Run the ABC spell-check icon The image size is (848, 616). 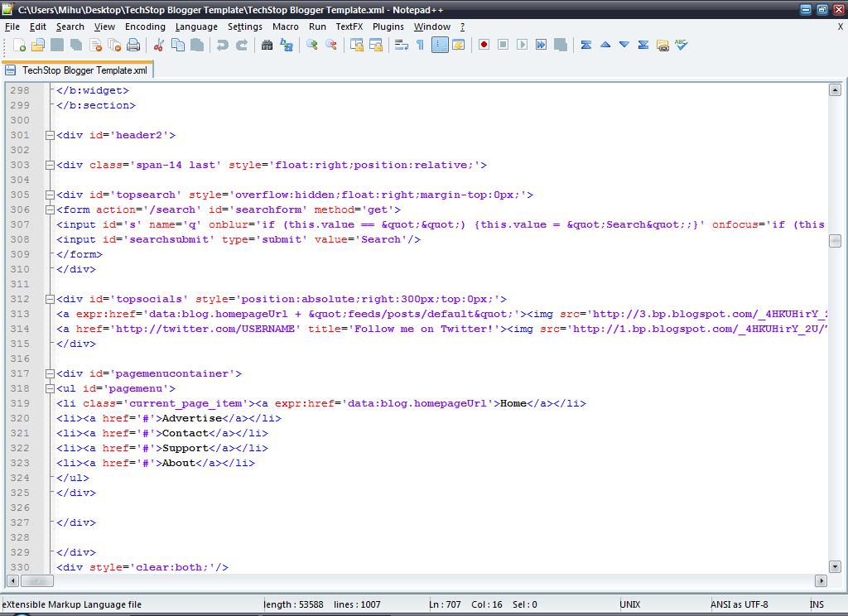pyautogui.click(x=682, y=46)
